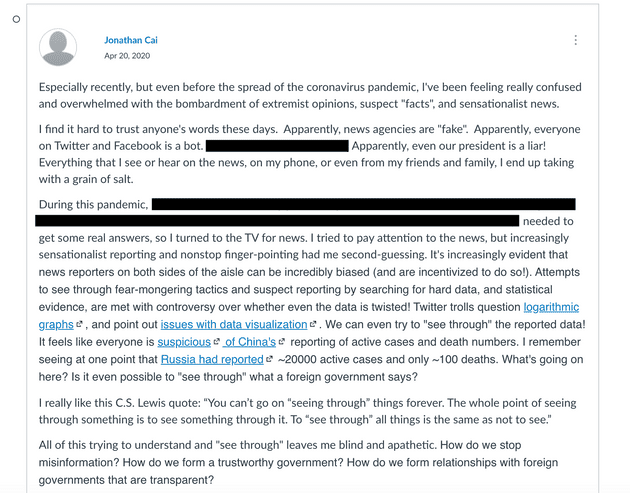Open the 'logarithmic graphs' link
630x493 pixels.
[x=551, y=307]
